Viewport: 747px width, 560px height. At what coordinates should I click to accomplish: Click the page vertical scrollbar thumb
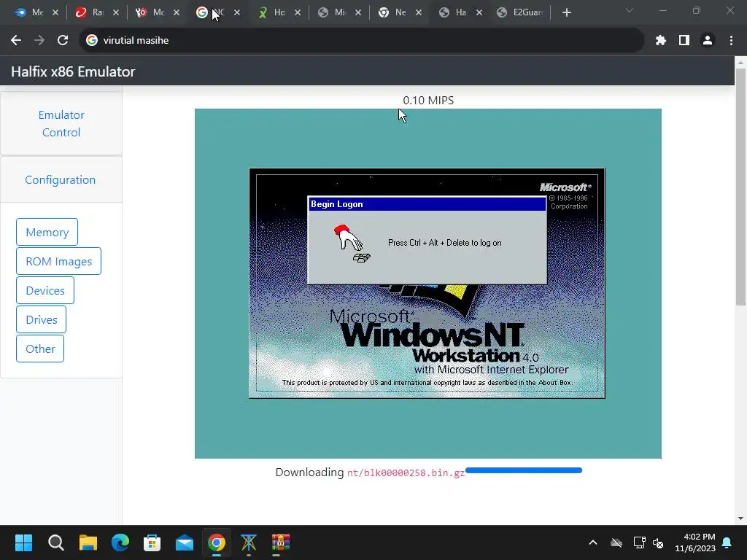click(740, 187)
